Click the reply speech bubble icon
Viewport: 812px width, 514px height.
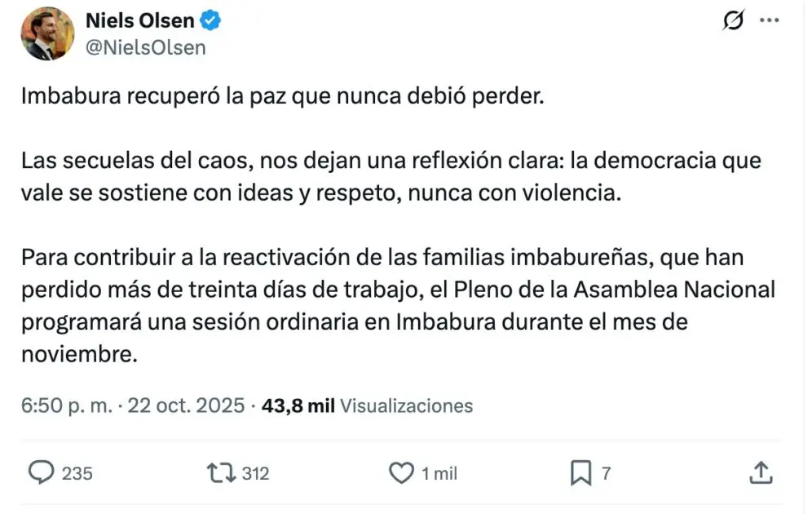click(41, 472)
